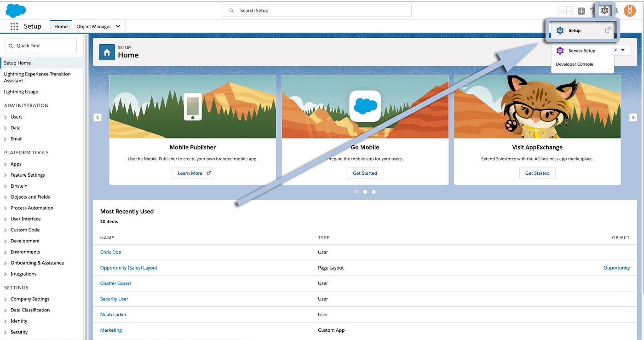Viewport: 644px width, 340px height.
Task: Select the second carousel indicator dot
Action: [365, 192]
